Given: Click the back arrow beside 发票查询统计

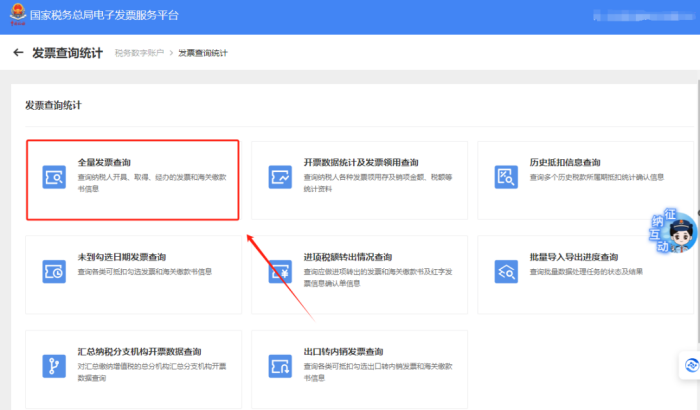Looking at the screenshot, I should (18, 52).
